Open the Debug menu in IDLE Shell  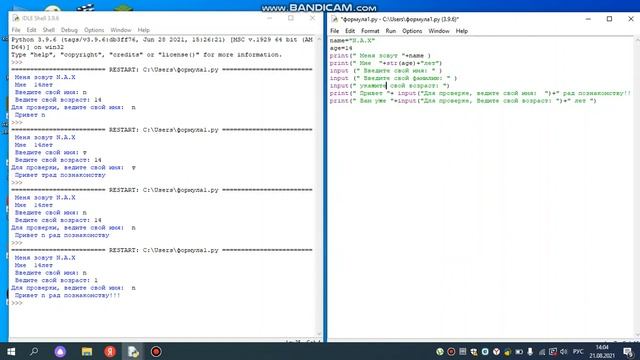tap(69, 30)
